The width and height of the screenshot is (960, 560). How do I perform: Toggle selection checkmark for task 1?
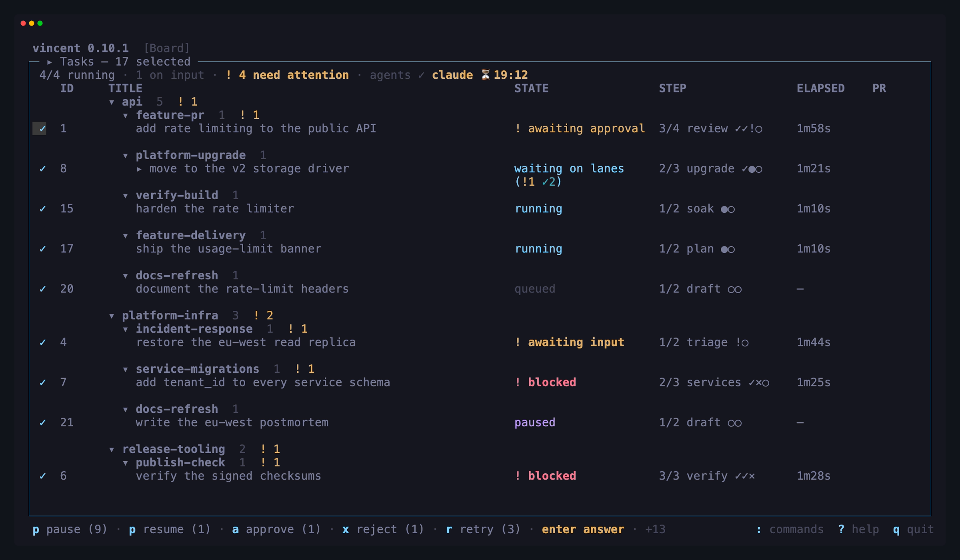pyautogui.click(x=42, y=129)
